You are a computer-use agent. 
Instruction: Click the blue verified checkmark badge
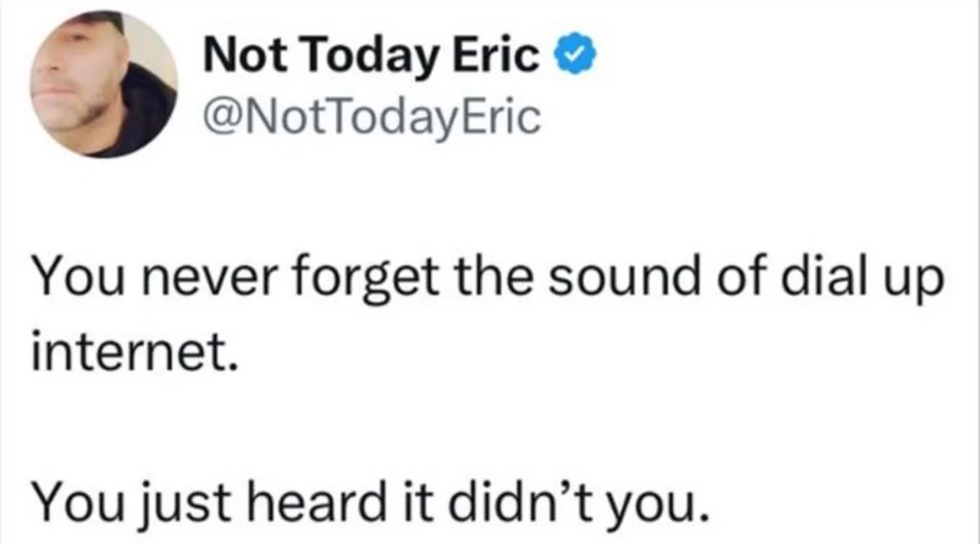pyautogui.click(x=575, y=56)
